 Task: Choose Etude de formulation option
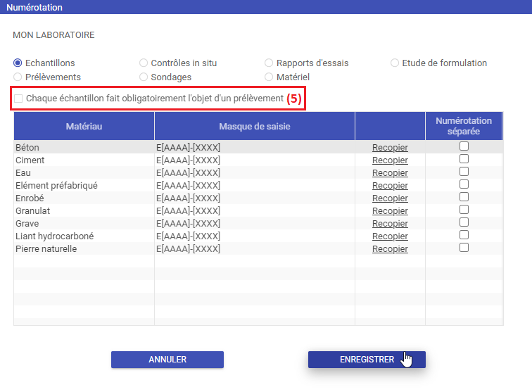pyautogui.click(x=395, y=63)
